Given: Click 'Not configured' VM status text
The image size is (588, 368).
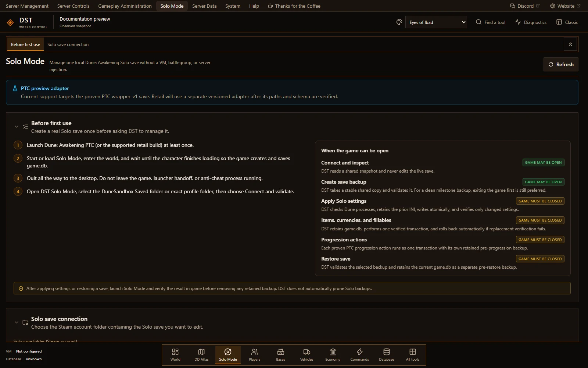Looking at the screenshot, I should pyautogui.click(x=29, y=351).
